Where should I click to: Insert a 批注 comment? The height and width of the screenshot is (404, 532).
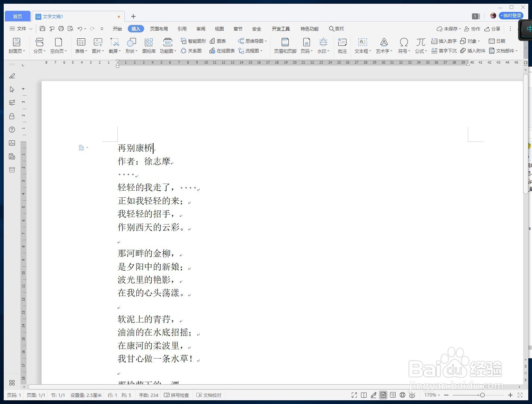pyautogui.click(x=342, y=46)
